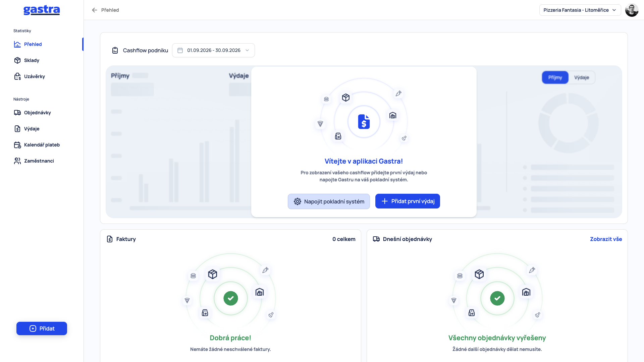
Task: Click the chevron in the date range field
Action: pos(247,50)
